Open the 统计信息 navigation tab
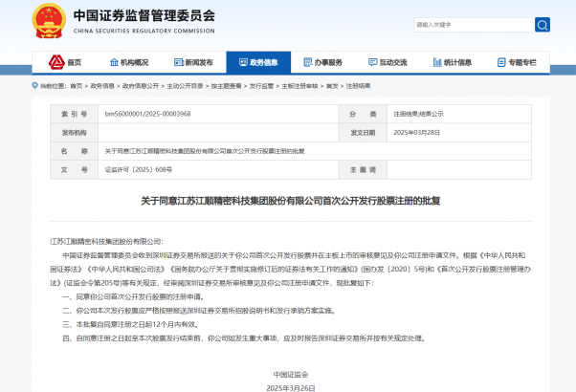The image size is (576, 392). click(x=453, y=62)
